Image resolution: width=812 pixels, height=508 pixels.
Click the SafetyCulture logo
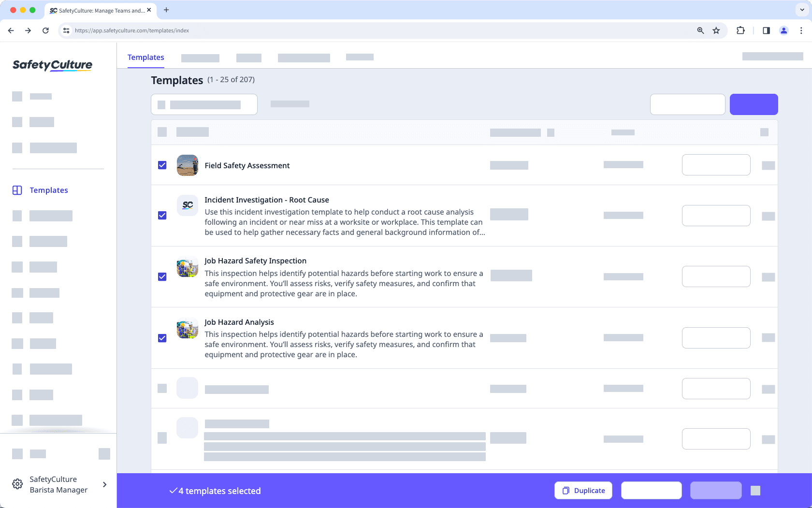pyautogui.click(x=52, y=65)
